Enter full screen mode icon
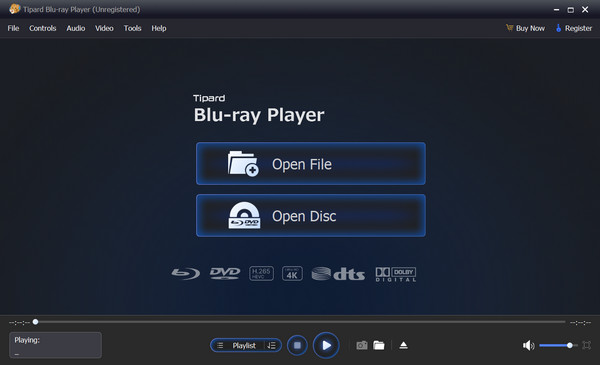 pos(586,345)
